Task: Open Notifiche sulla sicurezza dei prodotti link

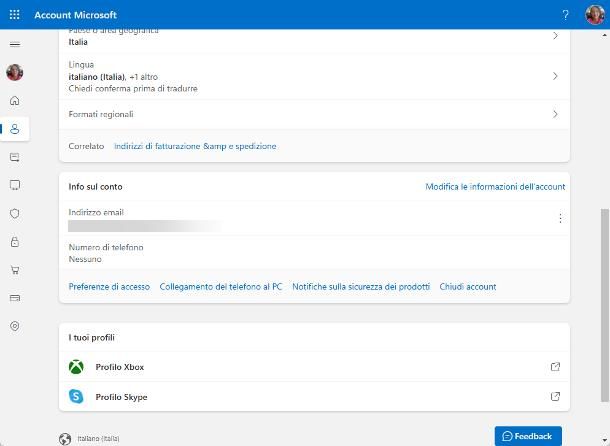Action: point(361,287)
